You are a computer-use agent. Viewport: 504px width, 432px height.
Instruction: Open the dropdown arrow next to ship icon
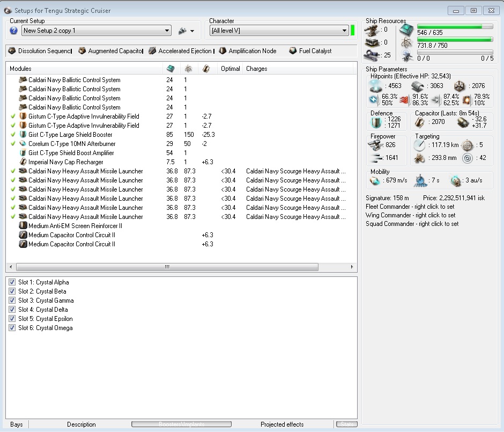pyautogui.click(x=192, y=31)
